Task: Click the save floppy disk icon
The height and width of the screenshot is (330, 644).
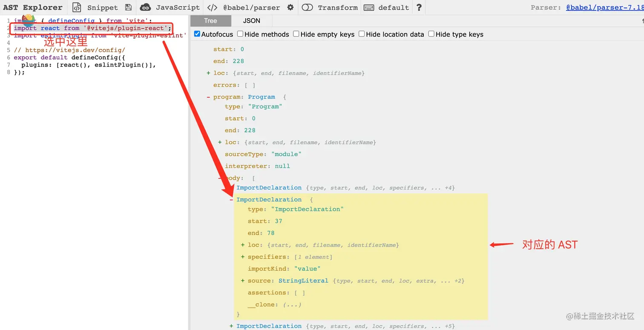Action: point(128,7)
